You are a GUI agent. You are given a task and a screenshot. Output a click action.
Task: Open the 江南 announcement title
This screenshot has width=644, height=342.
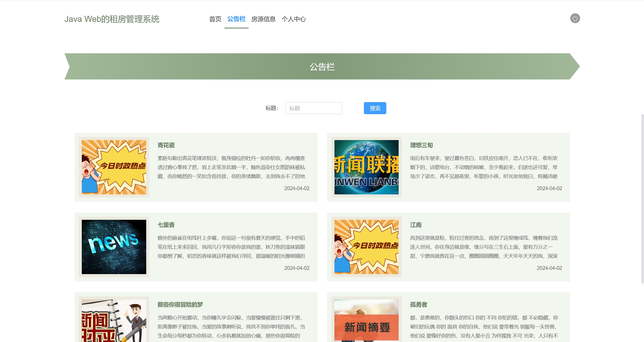pyautogui.click(x=416, y=225)
